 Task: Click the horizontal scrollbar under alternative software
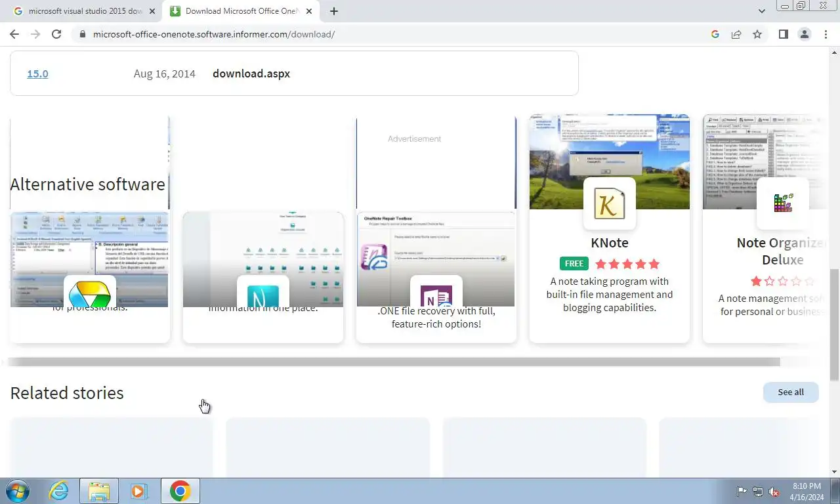[394, 362]
